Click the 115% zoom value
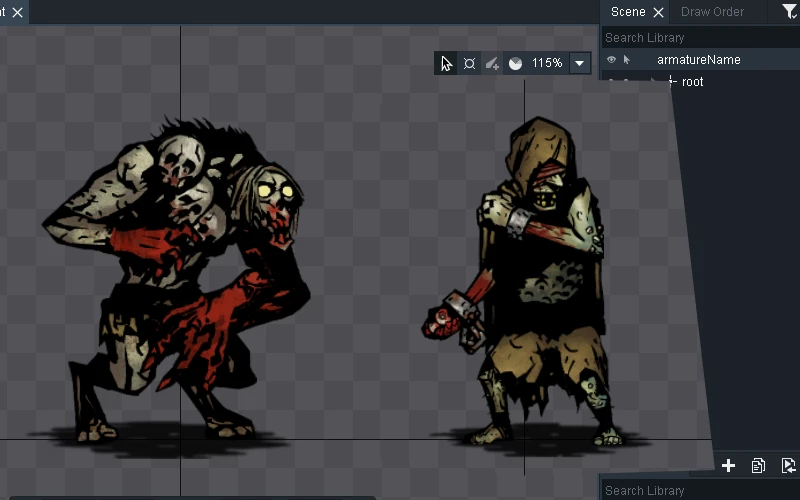 click(x=547, y=63)
